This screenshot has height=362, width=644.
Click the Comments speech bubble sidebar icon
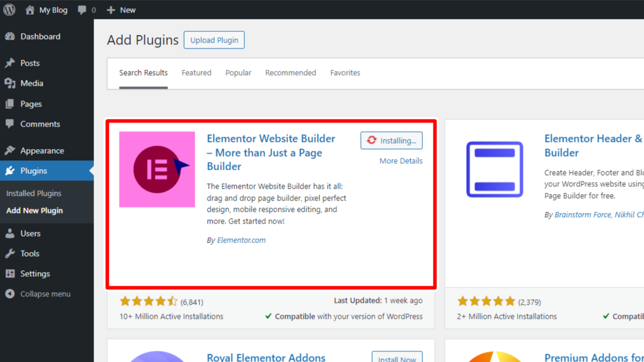[x=10, y=124]
